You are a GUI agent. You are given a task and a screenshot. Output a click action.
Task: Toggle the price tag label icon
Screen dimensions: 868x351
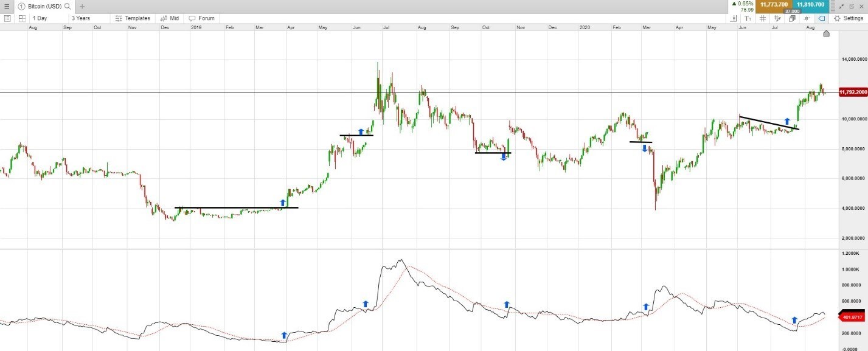click(822, 18)
